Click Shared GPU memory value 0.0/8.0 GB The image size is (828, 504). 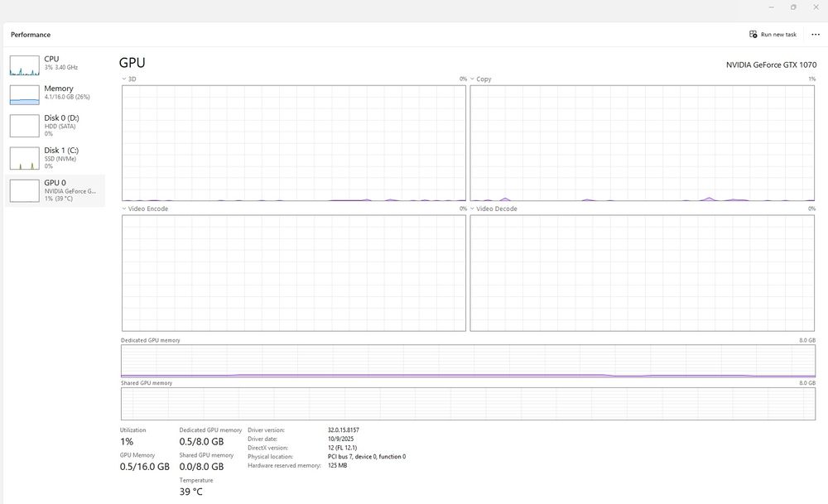coord(201,467)
